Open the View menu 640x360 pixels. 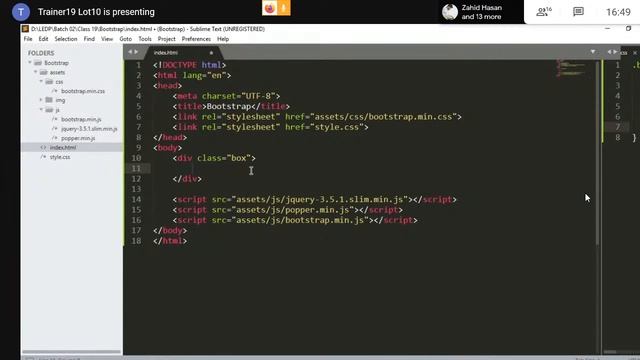tap(107, 39)
